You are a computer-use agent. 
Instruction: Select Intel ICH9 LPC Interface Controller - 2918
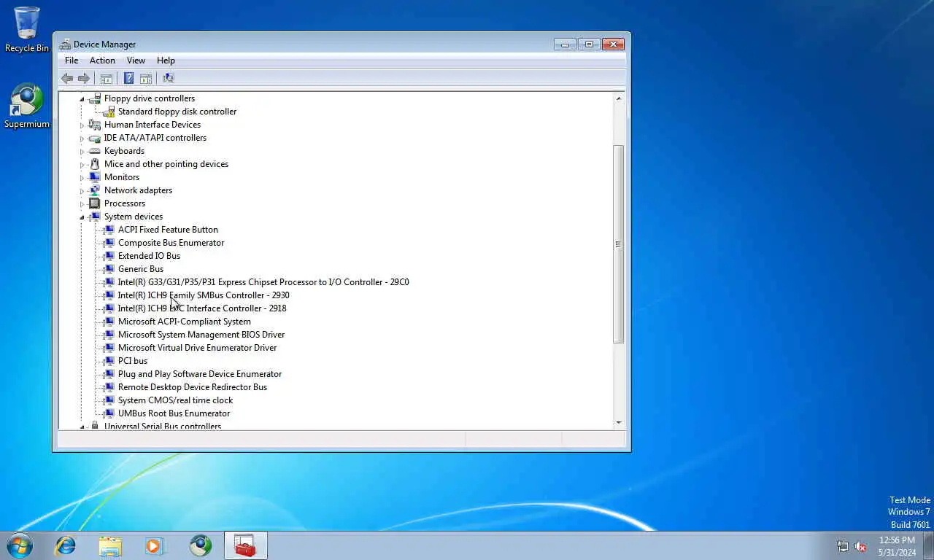pos(202,308)
